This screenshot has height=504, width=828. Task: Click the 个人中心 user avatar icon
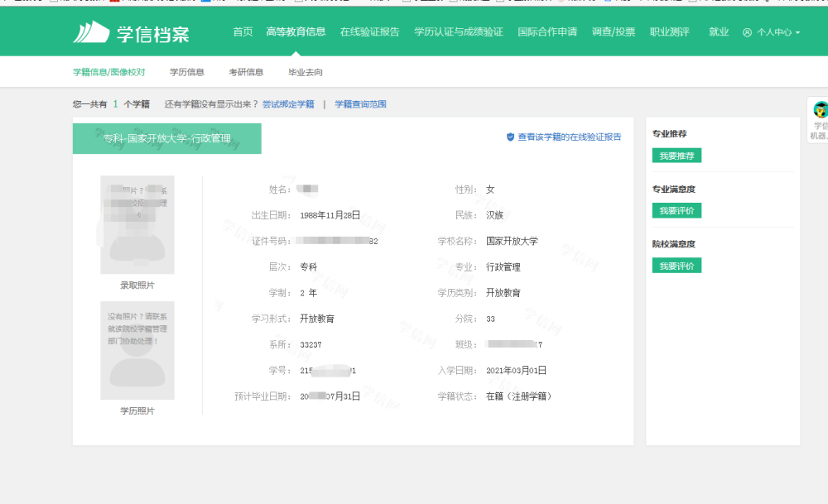coord(747,33)
